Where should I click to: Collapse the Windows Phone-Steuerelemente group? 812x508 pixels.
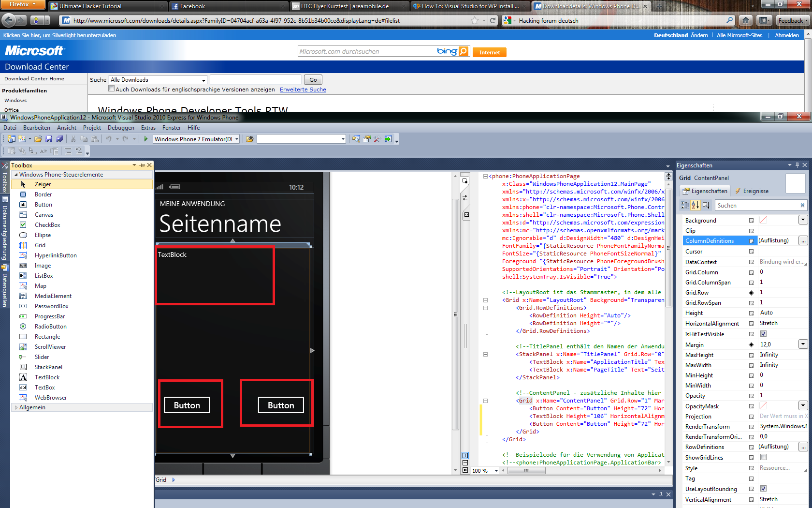(x=15, y=175)
